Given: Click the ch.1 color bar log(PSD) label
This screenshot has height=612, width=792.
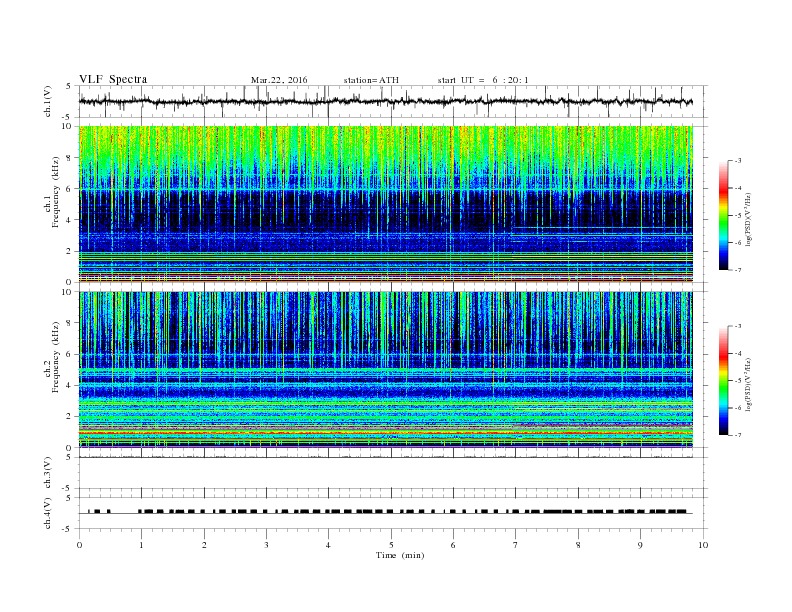Looking at the screenshot, I should click(748, 220).
